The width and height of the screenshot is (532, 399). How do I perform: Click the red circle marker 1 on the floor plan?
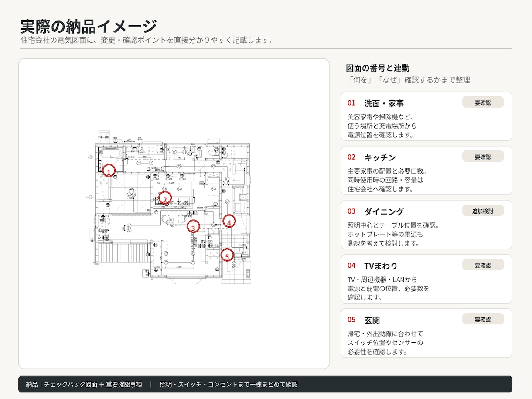coord(109,170)
